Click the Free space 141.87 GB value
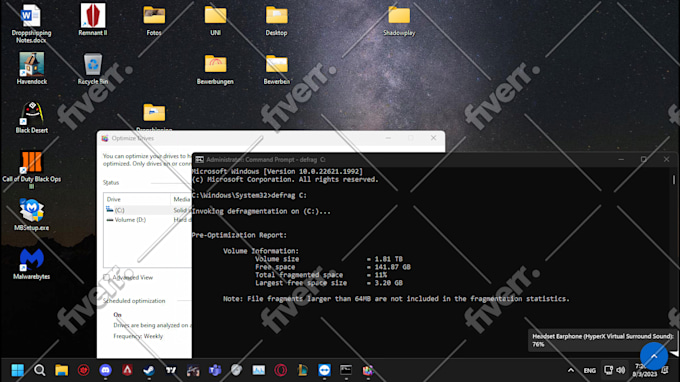The width and height of the screenshot is (680, 382). coord(392,267)
